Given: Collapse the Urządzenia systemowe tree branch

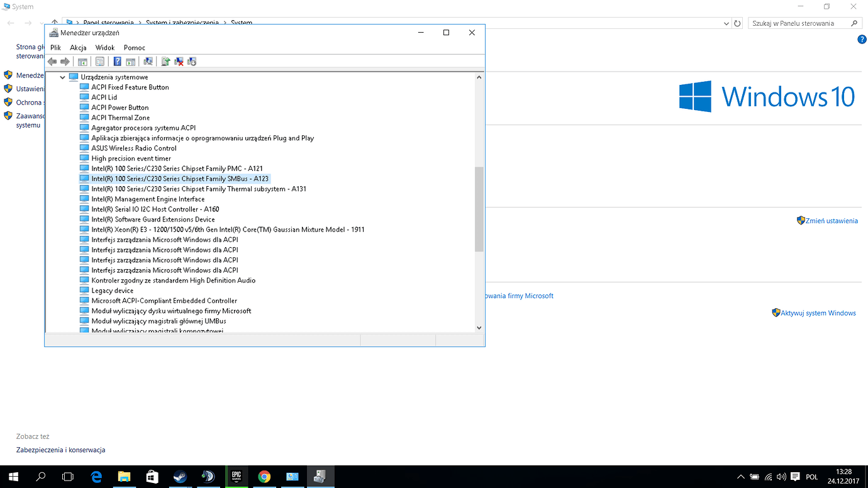Looking at the screenshot, I should tap(62, 77).
